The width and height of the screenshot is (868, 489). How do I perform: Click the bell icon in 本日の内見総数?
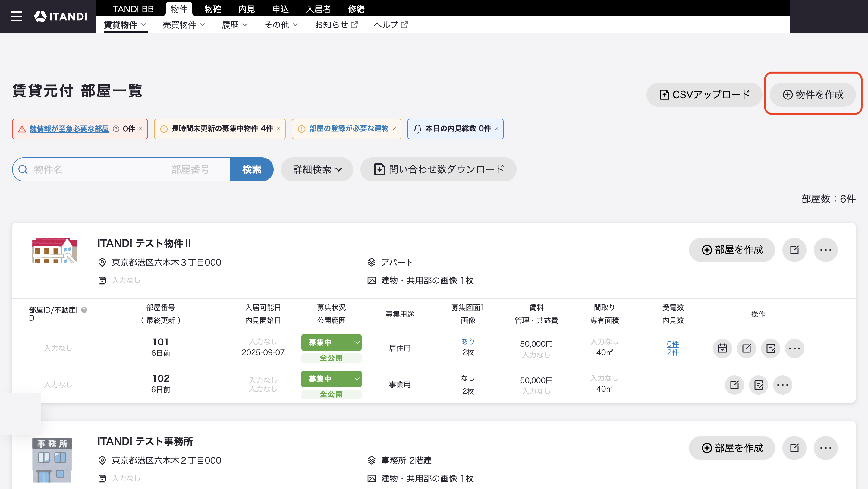click(x=417, y=129)
